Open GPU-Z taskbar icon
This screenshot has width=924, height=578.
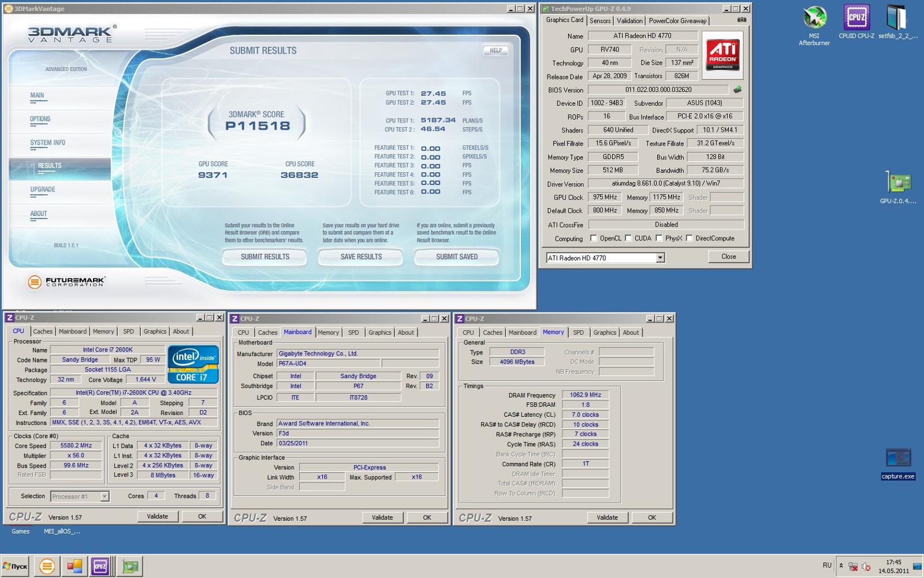[x=131, y=566]
